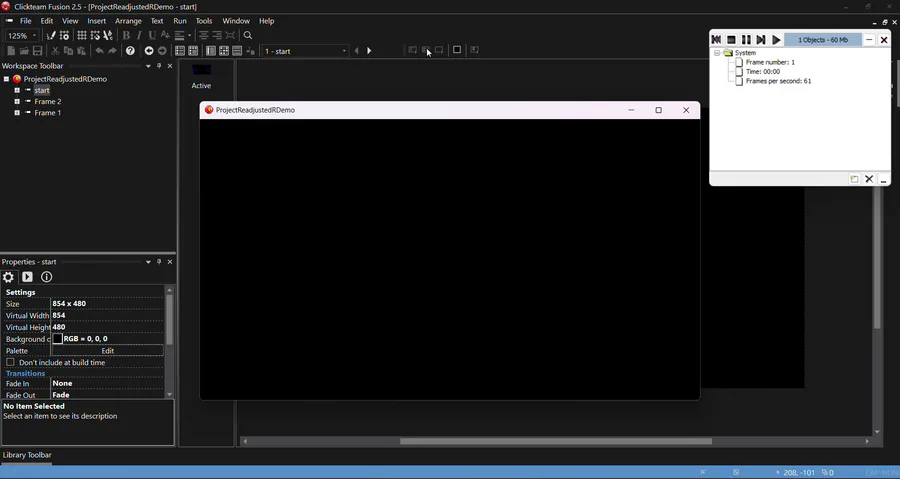Viewport: 900px width, 479px height.
Task: Collapse the ProjectReadjustedRDemo tree node
Action: (6, 79)
